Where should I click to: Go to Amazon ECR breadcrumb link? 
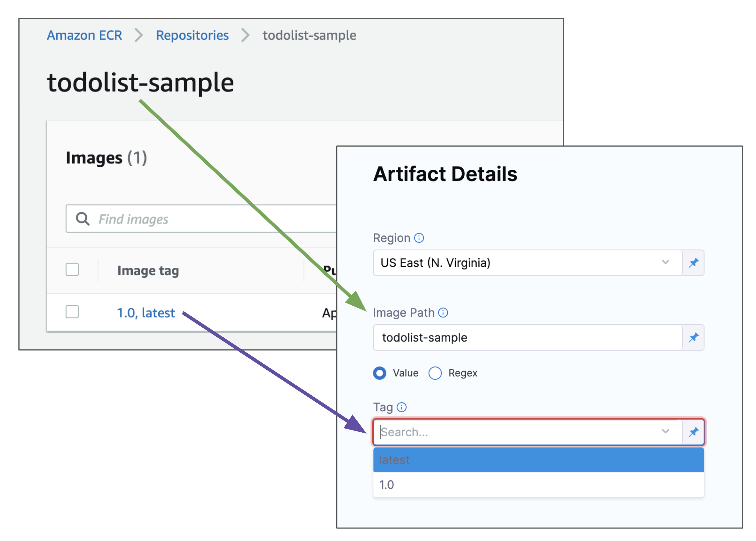pos(84,35)
